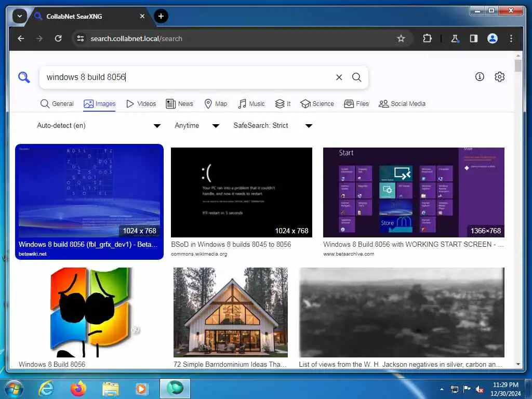This screenshot has width=532, height=399.
Task: Open the Windows Start orb
Action: coord(14,389)
